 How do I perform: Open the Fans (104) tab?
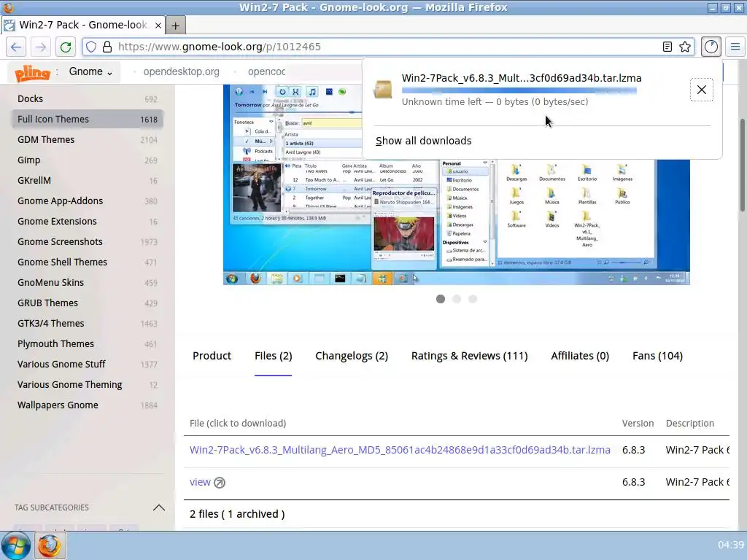click(x=657, y=356)
